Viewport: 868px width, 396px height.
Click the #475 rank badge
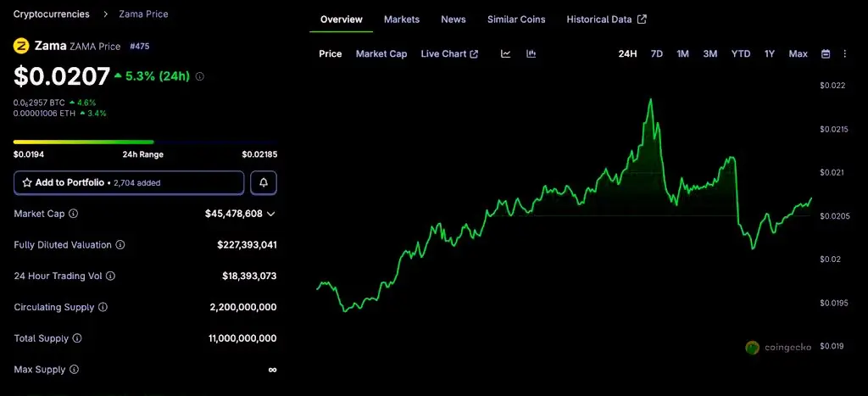[x=140, y=47]
